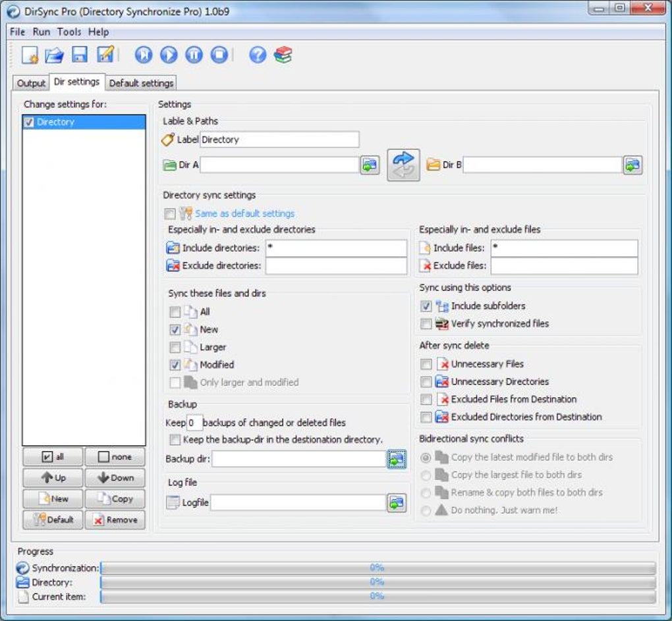Move directory Down in the list
672x621 pixels.
coord(115,478)
